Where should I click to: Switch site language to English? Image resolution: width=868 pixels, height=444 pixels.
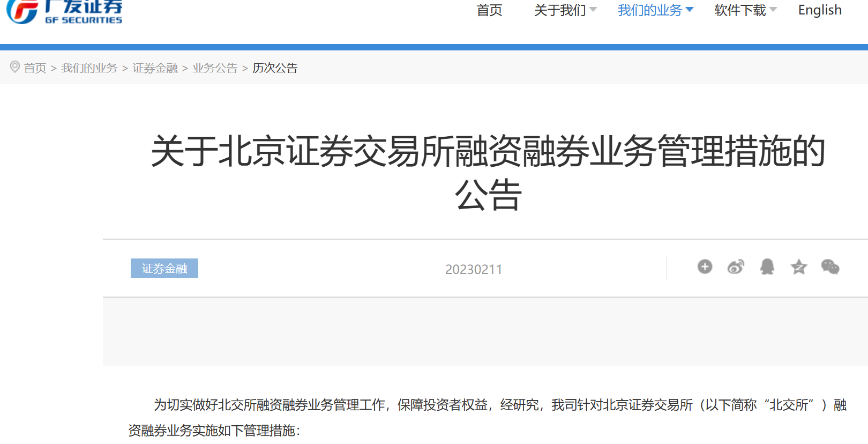pos(819,10)
